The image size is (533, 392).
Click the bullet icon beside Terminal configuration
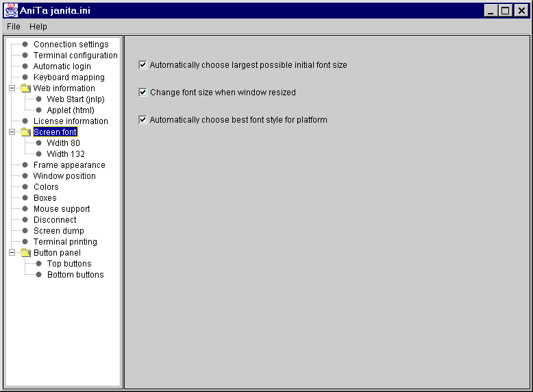coord(25,55)
